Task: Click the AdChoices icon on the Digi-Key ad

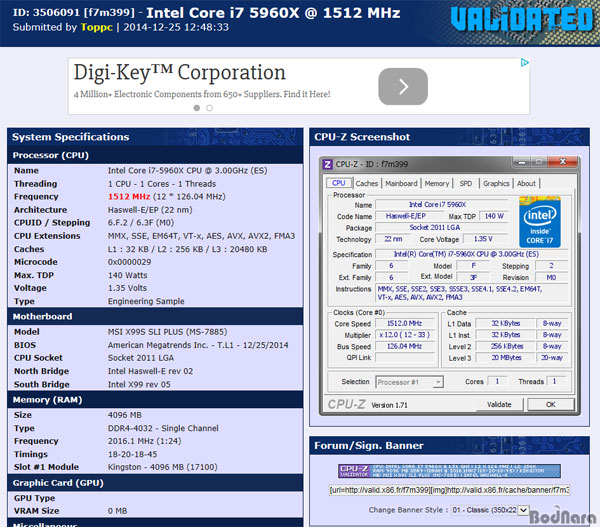Action: click(525, 62)
